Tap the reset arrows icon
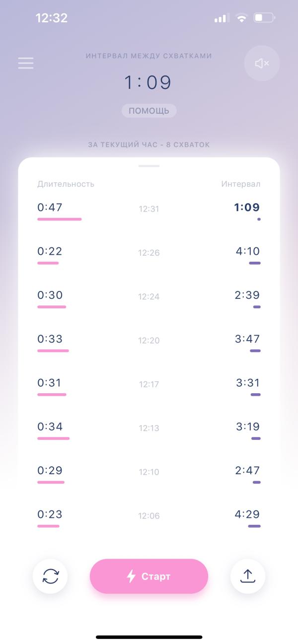298x644 pixels. pos(50,576)
